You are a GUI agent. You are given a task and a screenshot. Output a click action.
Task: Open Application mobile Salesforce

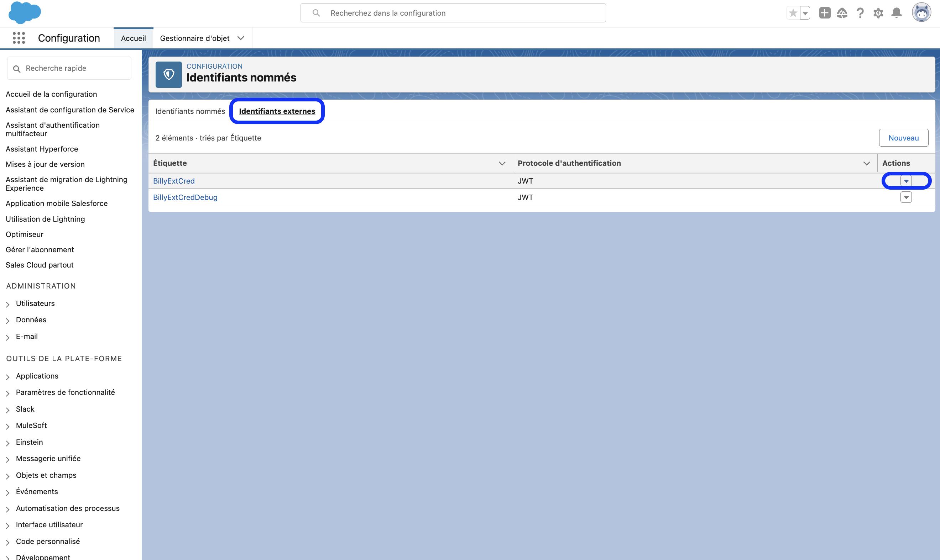(x=57, y=204)
